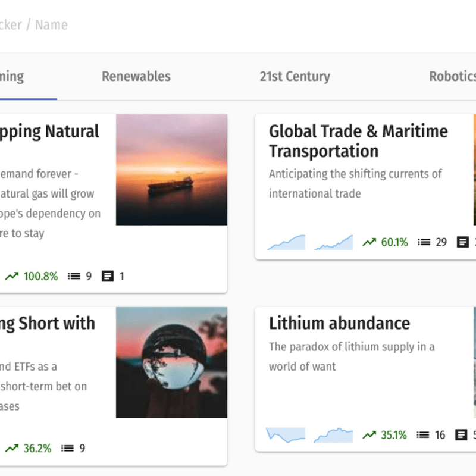Click the first sparkline chart in Global Trade card
Image resolution: width=476 pixels, height=476 pixels.
(286, 242)
